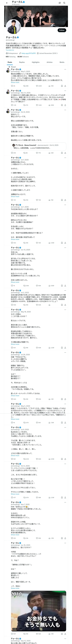Open more options on the pinned post
Screen dimensions: 72x644
coord(65,69)
